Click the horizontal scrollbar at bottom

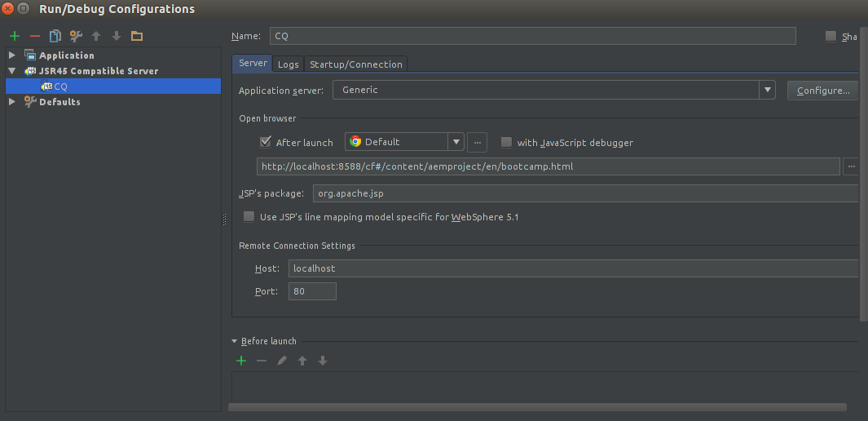pyautogui.click(x=538, y=407)
